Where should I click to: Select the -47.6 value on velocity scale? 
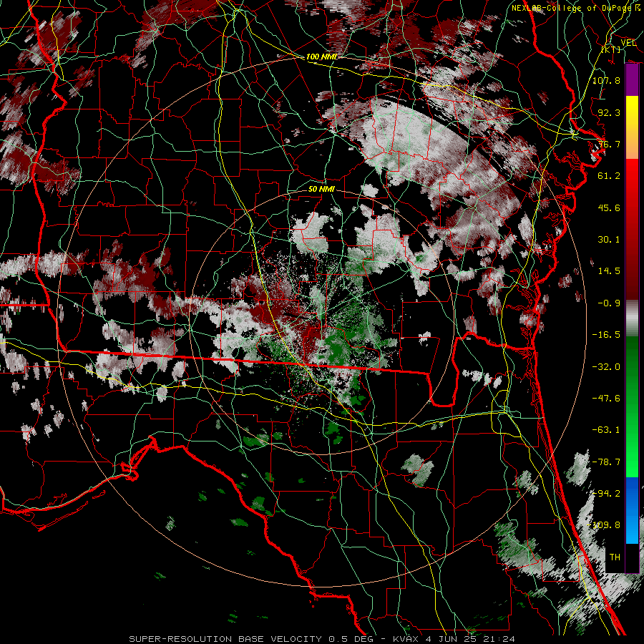[x=606, y=399]
